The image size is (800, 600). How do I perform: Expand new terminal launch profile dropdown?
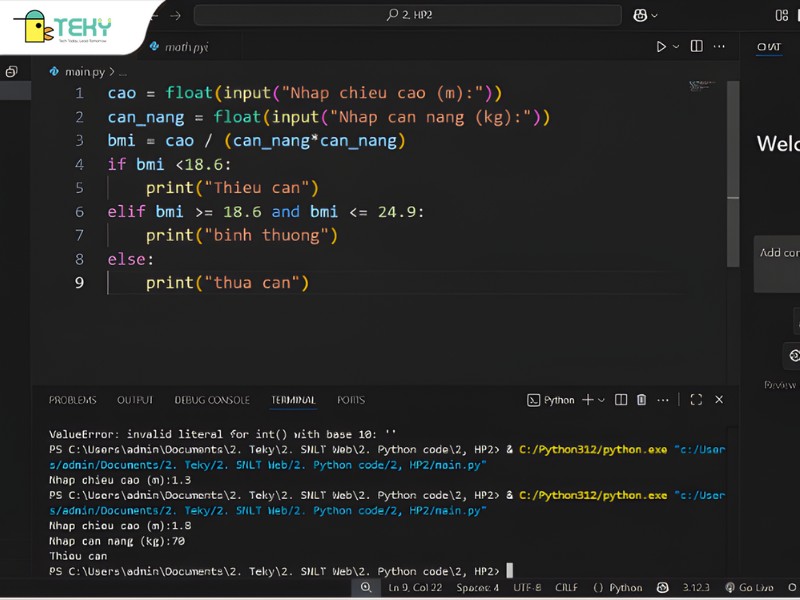point(601,400)
